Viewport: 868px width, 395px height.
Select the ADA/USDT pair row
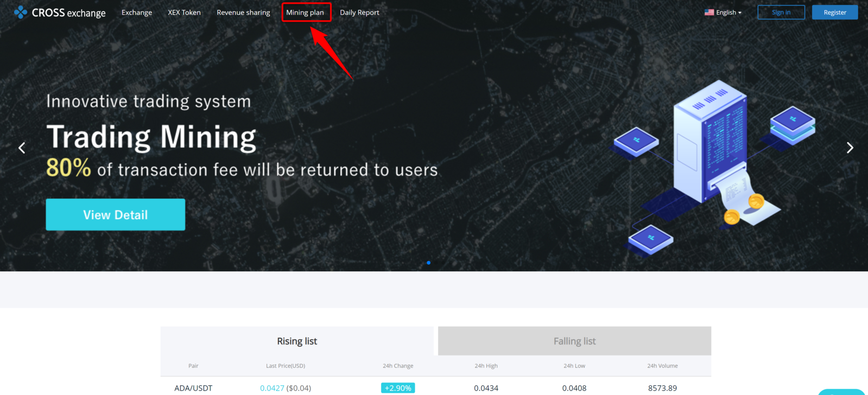[x=193, y=388]
